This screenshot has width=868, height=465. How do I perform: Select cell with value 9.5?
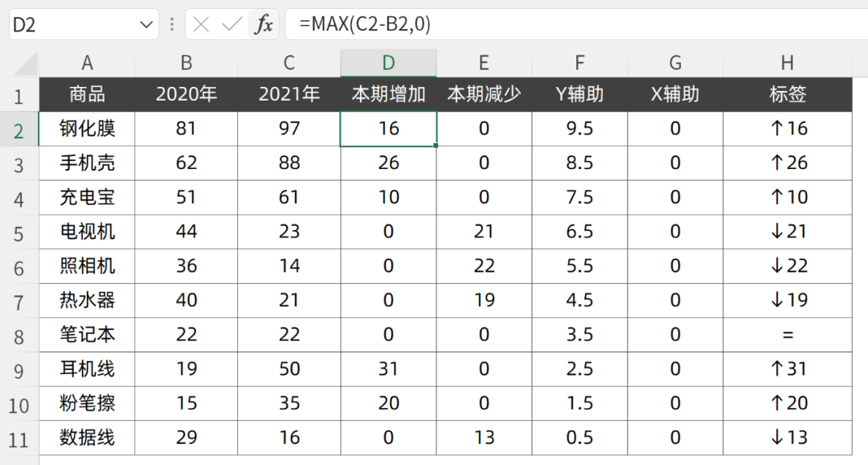click(579, 129)
